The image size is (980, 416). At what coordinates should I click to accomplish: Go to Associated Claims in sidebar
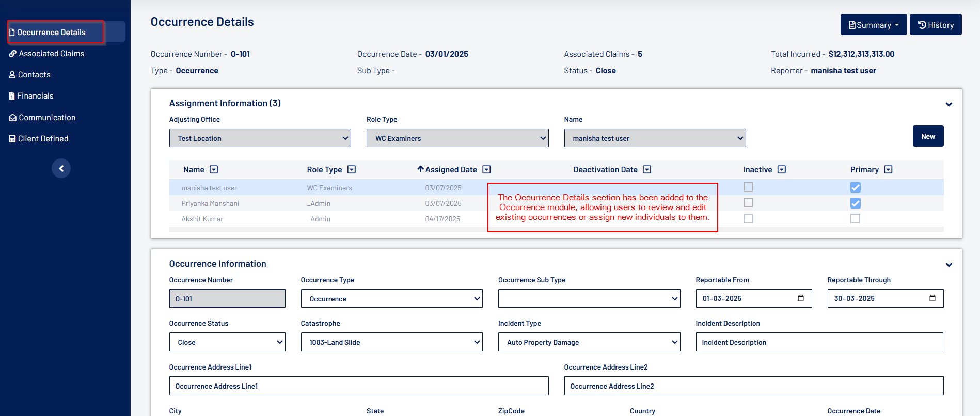51,54
